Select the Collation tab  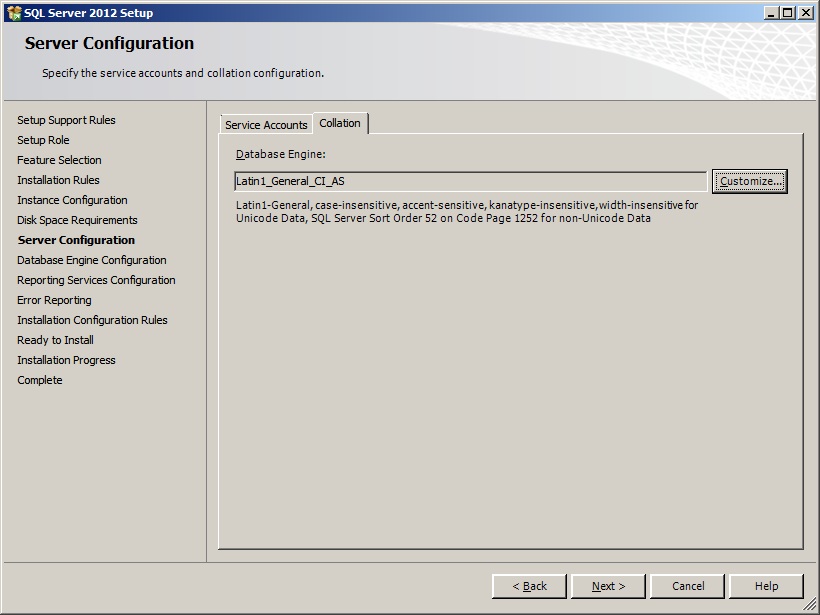(x=340, y=123)
